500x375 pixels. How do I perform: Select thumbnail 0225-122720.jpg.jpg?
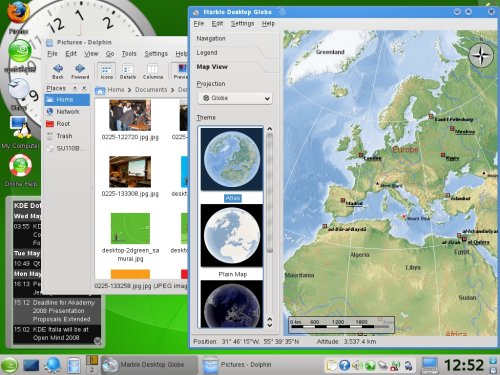(x=130, y=115)
